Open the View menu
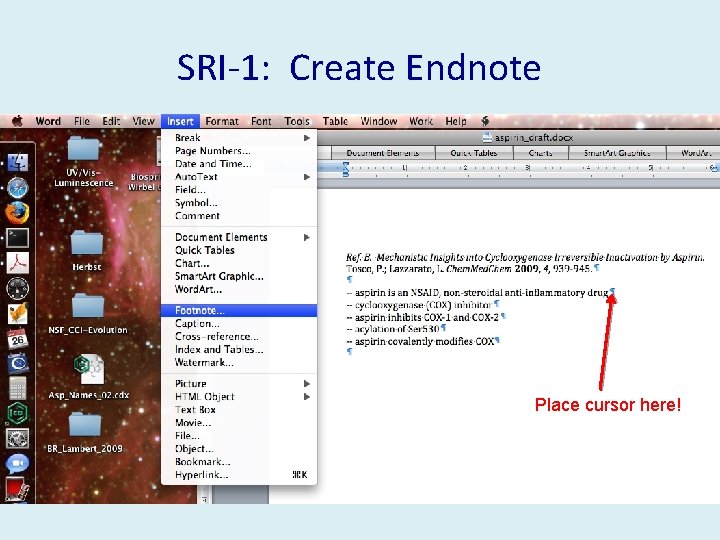The height and width of the screenshot is (540, 720). click(143, 121)
